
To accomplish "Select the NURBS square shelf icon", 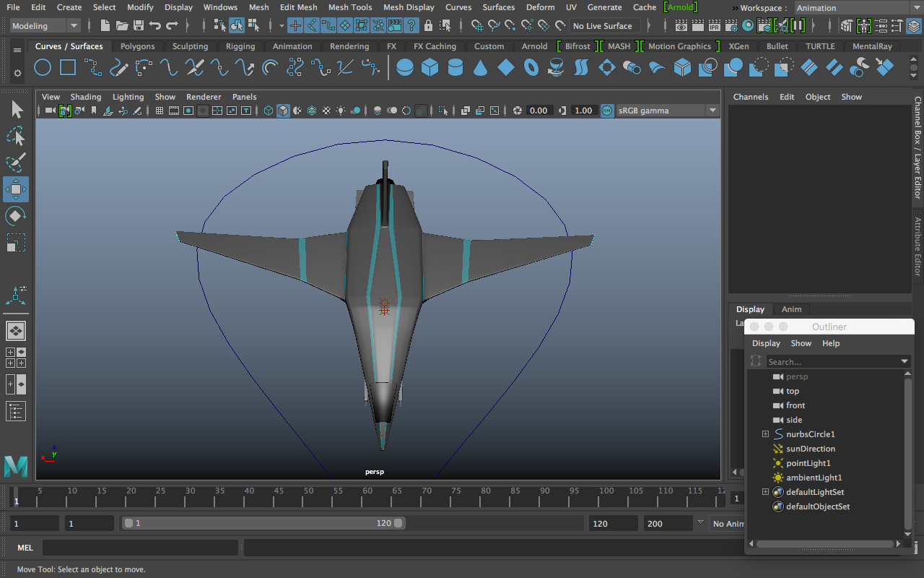I will 68,68.
